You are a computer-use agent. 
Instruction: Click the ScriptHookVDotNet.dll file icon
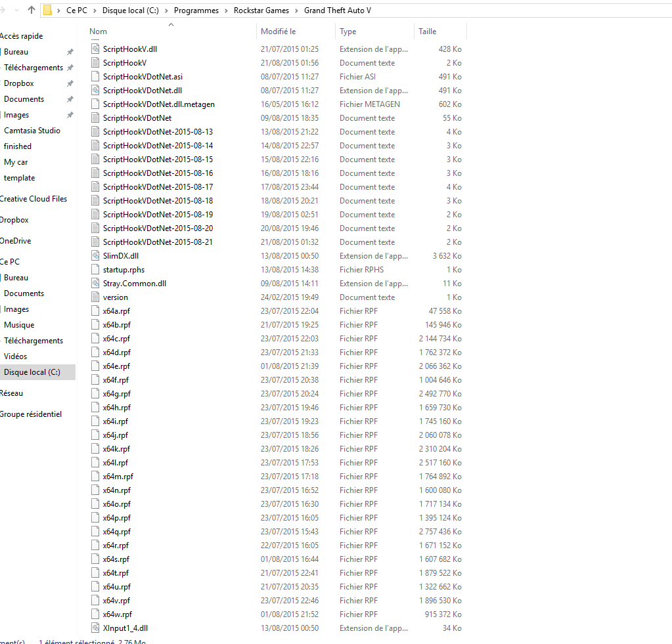[95, 91]
